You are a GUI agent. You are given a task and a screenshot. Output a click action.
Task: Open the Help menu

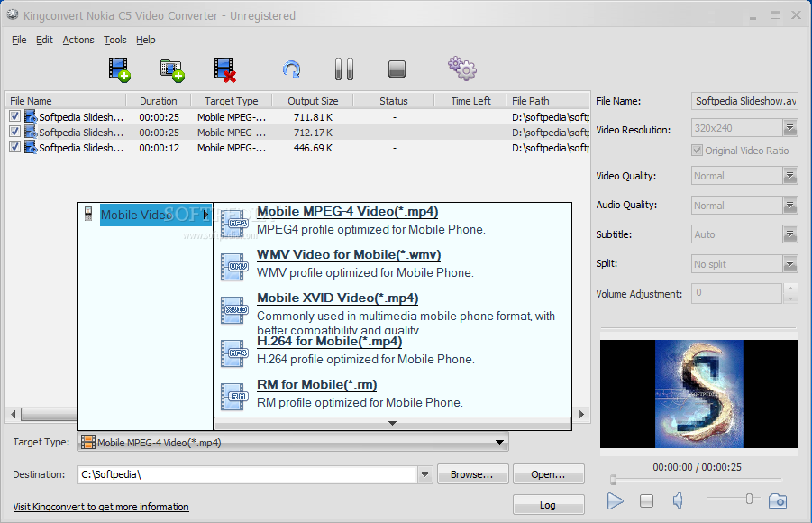pyautogui.click(x=145, y=40)
